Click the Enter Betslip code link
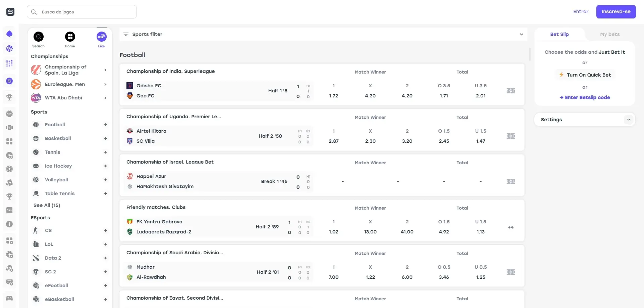This screenshot has width=644, height=308. [585, 97]
